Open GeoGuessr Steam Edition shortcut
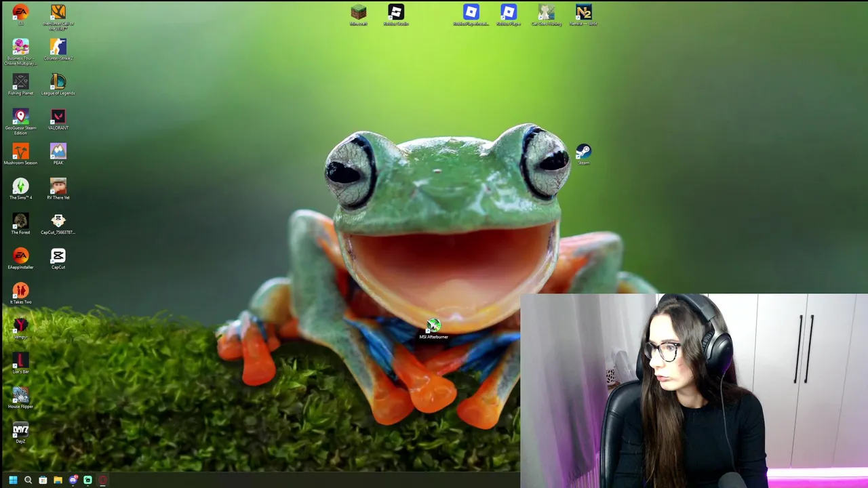This screenshot has width=868, height=488. tap(20, 117)
